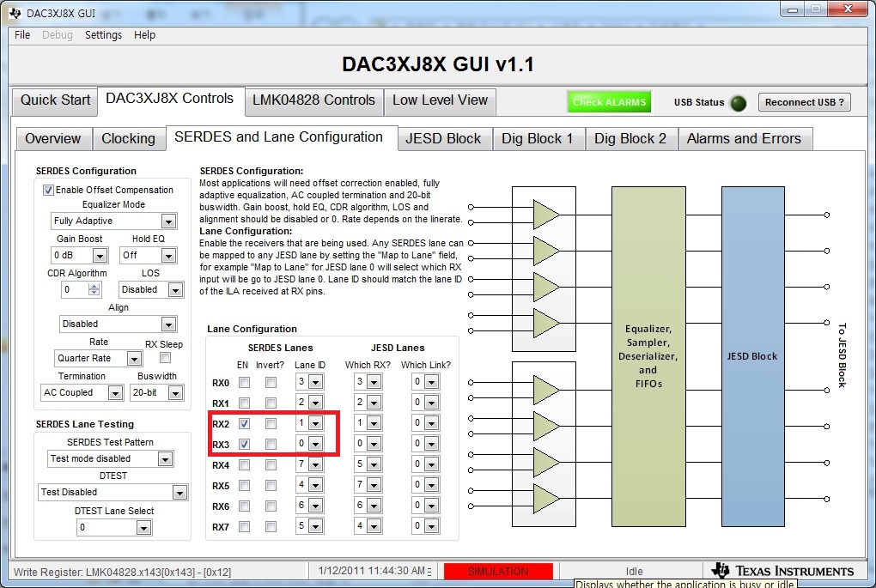Click the Texas Instruments logo in status bar
This screenshot has width=876, height=588.
pos(782,571)
